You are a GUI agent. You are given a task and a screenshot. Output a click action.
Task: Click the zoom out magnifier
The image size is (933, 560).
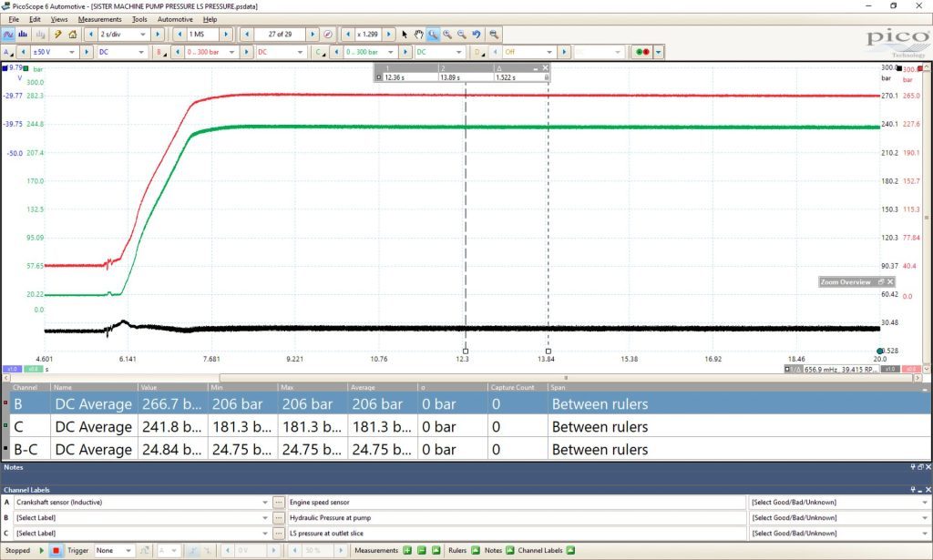(x=462, y=35)
